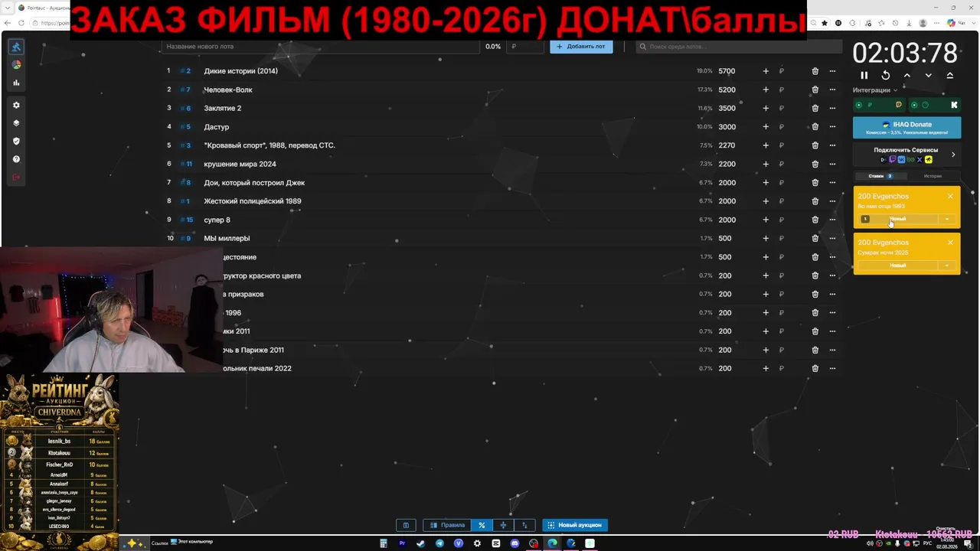
Task: Delete the 'Дикие истории (2014)' lot
Action: point(815,71)
